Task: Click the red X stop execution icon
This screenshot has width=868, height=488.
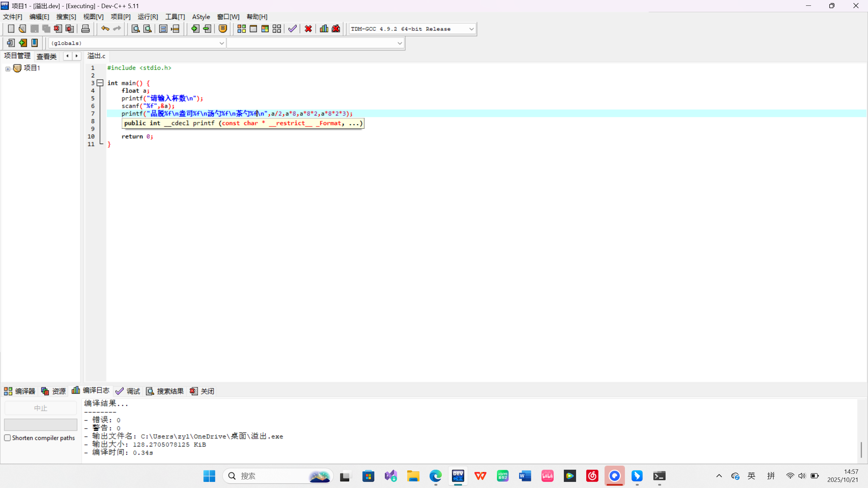Action: (x=308, y=29)
